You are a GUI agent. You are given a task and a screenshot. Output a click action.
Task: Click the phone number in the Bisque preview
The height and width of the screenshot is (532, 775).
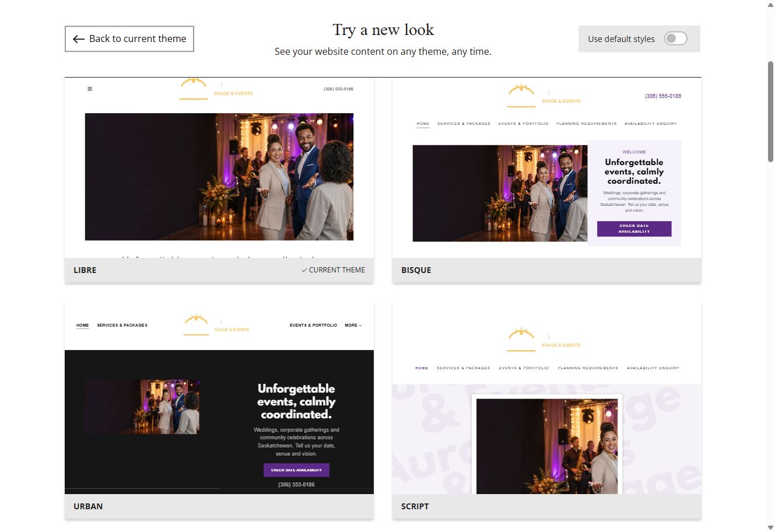coord(663,96)
